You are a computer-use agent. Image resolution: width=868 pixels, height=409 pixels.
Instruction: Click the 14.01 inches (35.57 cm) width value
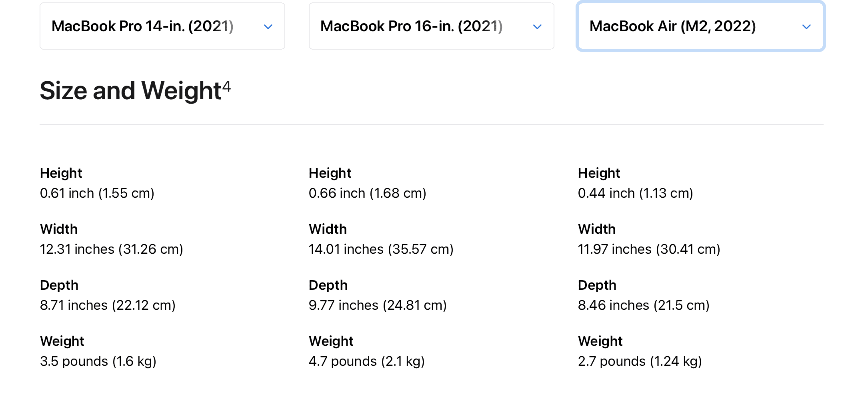[x=381, y=249]
